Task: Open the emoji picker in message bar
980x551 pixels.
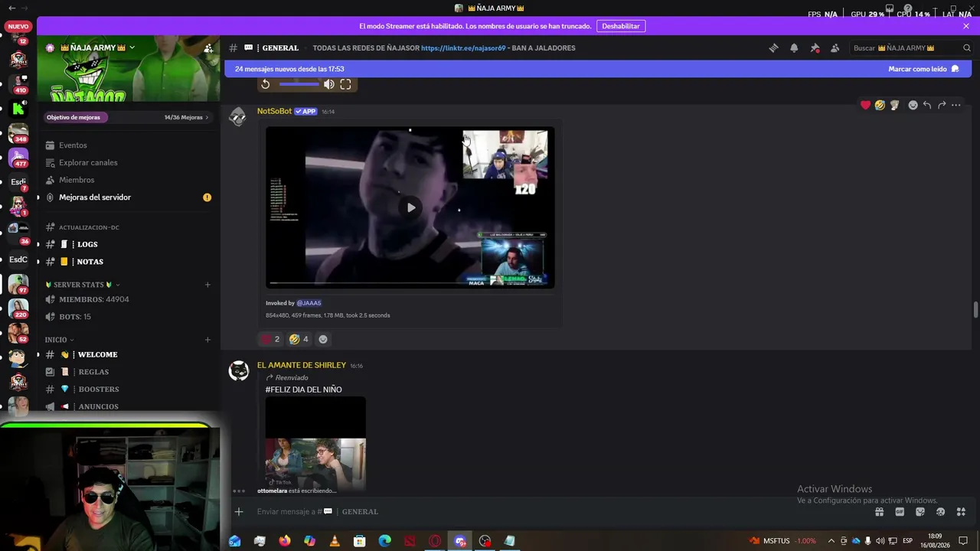Action: point(940,511)
